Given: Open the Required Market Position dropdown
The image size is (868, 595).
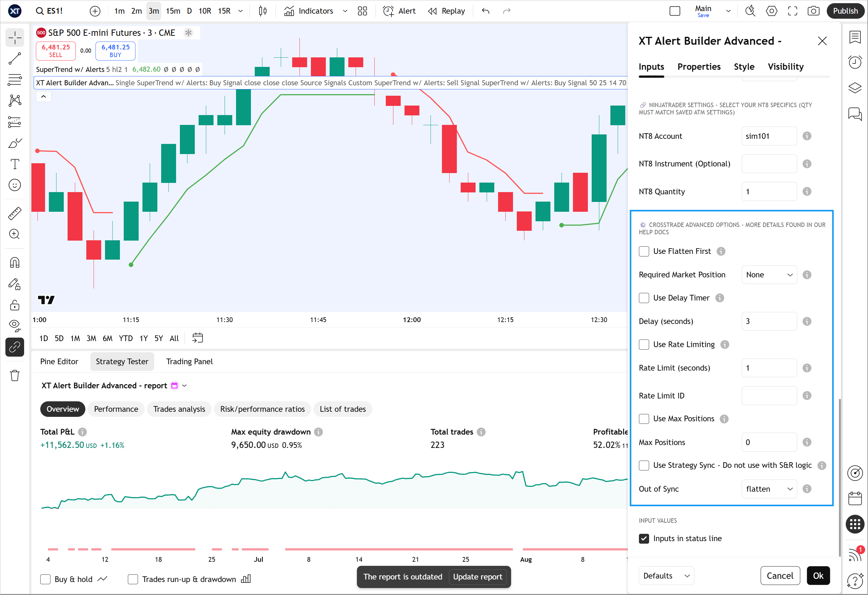Looking at the screenshot, I should 769,274.
